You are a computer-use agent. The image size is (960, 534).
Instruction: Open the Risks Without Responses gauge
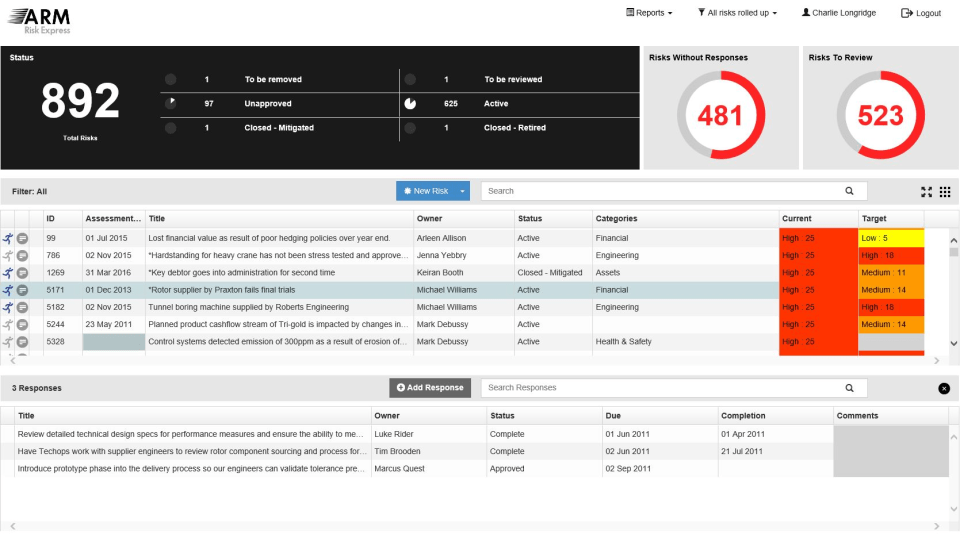coord(721,115)
